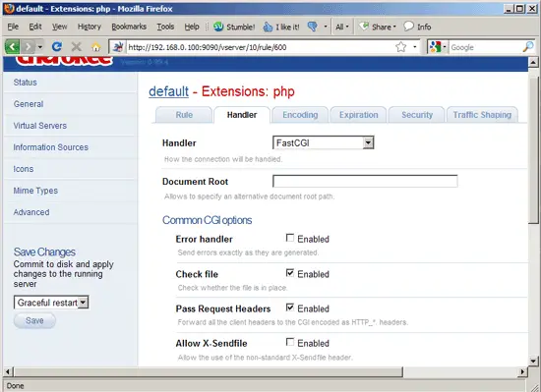Click the browser Back arrow button
Image resolution: width=541 pixels, height=392 pixels.
(x=12, y=46)
